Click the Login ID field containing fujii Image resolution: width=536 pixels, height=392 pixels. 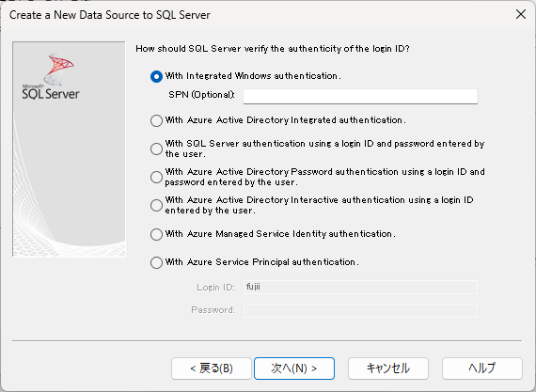tap(360, 287)
